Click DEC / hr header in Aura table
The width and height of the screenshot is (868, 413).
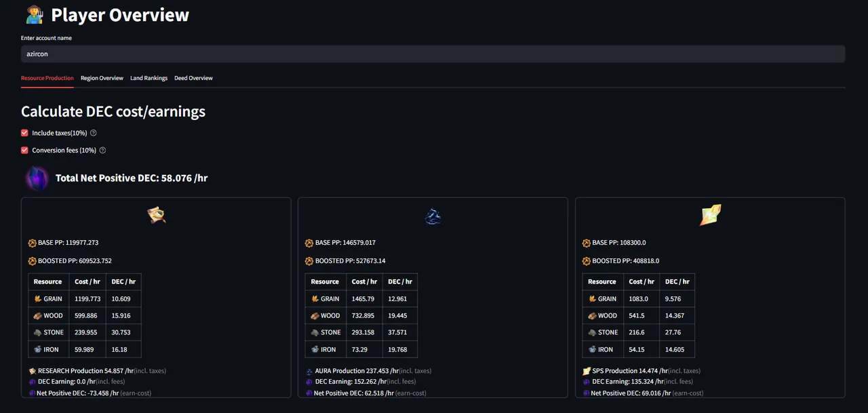pyautogui.click(x=401, y=281)
